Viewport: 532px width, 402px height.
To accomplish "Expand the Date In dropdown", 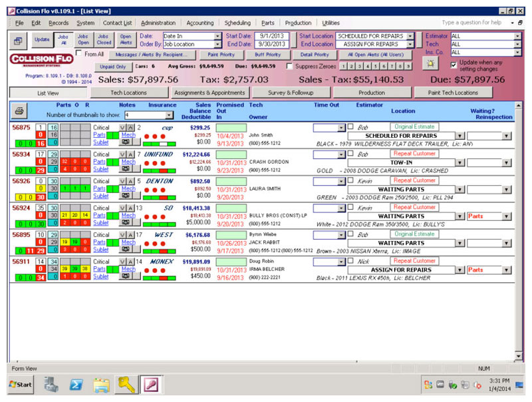I will tap(218, 36).
